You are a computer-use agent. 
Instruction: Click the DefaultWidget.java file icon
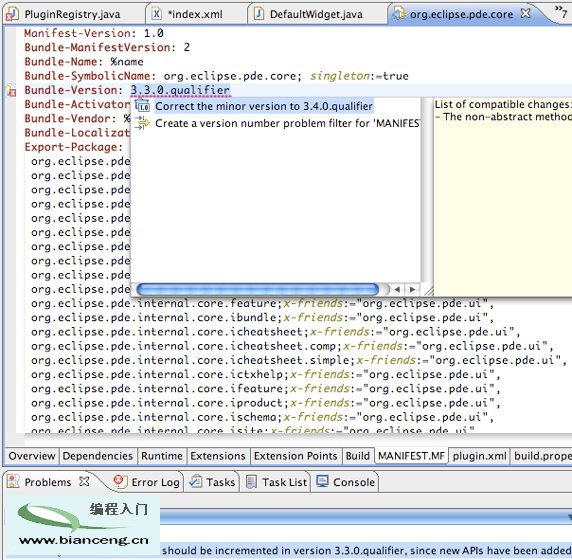click(259, 14)
